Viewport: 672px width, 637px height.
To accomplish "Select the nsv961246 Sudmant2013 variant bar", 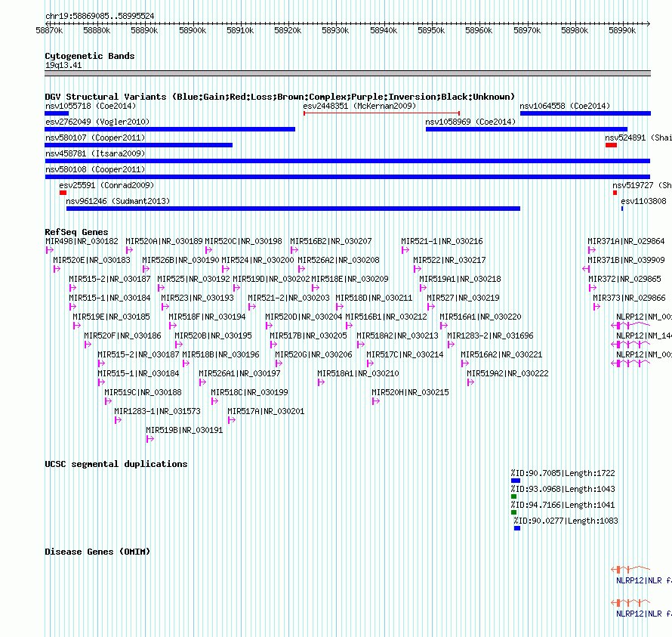I will (293, 209).
